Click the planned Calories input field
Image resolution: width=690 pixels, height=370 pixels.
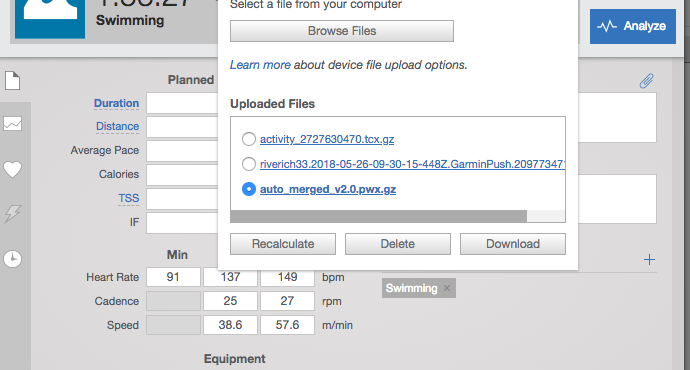[x=182, y=175]
